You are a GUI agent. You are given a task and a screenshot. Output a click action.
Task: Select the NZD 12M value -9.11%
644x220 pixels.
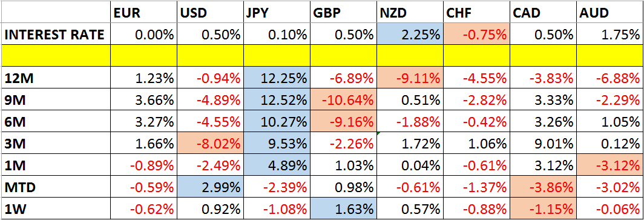coord(410,77)
